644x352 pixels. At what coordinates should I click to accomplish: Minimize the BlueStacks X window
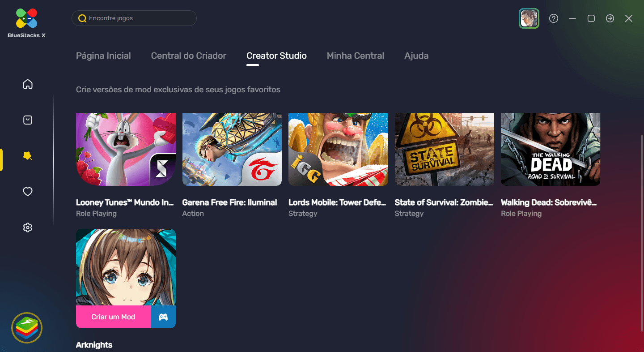pos(572,18)
